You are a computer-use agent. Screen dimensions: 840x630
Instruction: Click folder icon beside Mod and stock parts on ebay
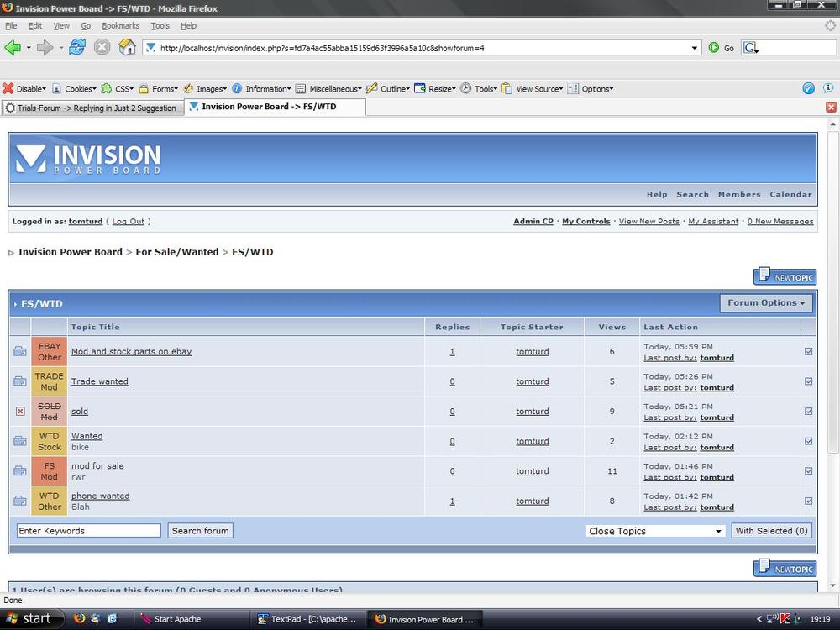click(x=20, y=351)
